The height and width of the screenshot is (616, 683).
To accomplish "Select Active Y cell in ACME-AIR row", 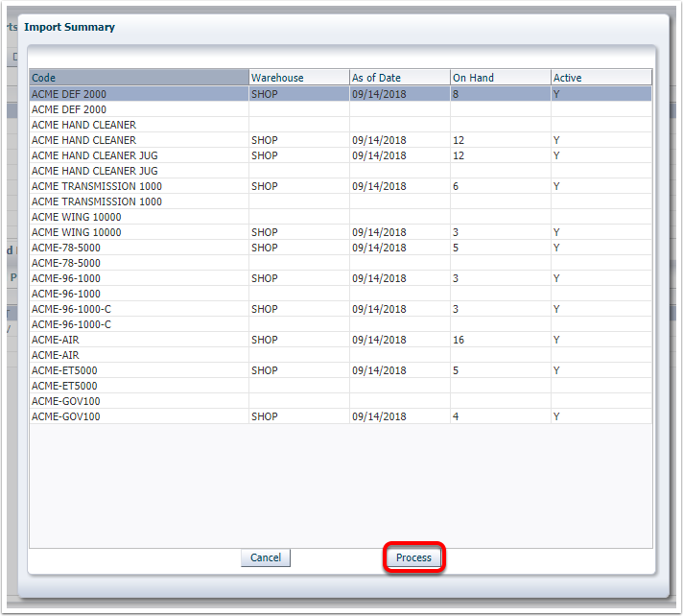I will coord(601,340).
